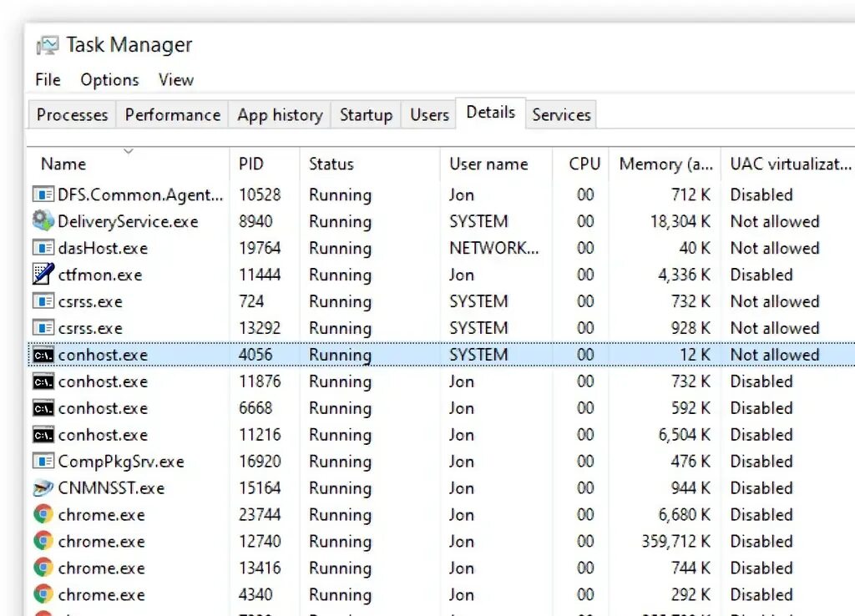Viewport: 855px width, 616px height.
Task: Open the View menu
Action: [176, 79]
